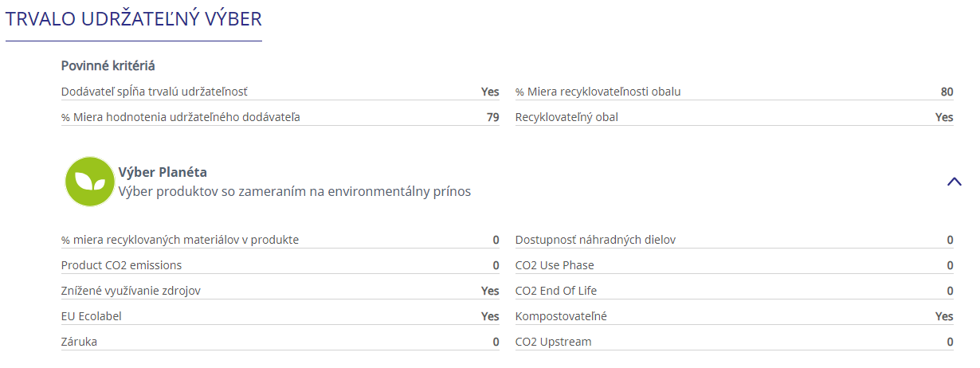Select the Povinné kritériá heading
Image resolution: width=980 pixels, height=368 pixels.
pos(108,65)
